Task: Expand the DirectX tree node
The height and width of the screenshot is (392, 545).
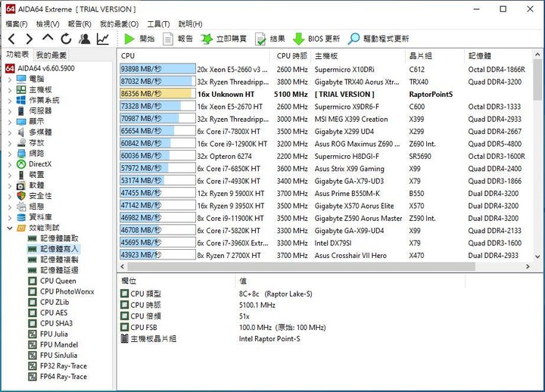Action: (9, 164)
